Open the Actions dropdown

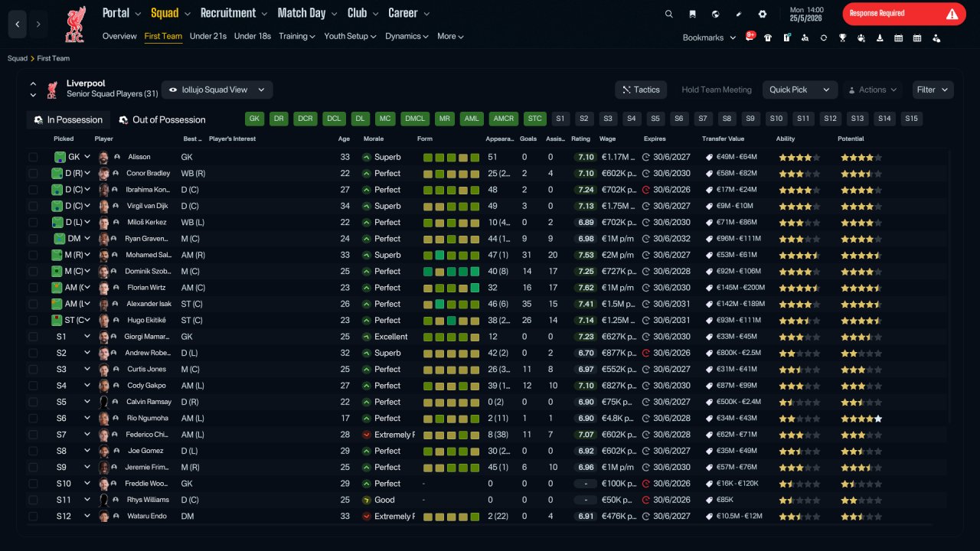[873, 90]
